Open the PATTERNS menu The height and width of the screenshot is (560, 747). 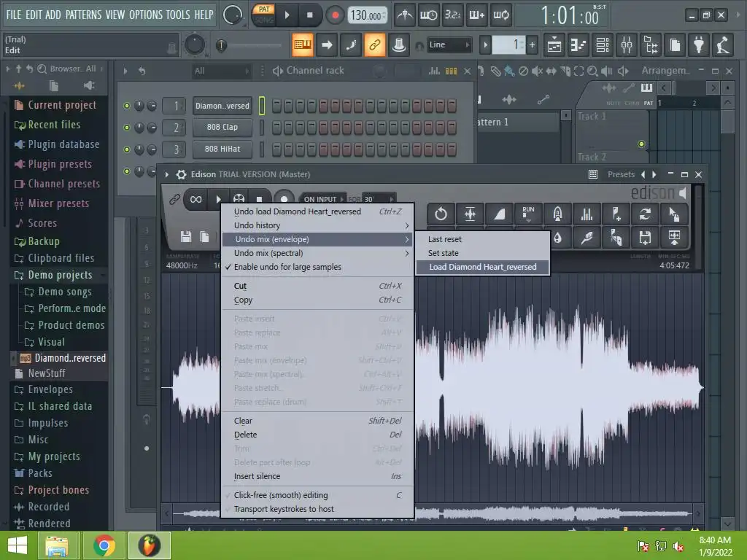point(83,15)
